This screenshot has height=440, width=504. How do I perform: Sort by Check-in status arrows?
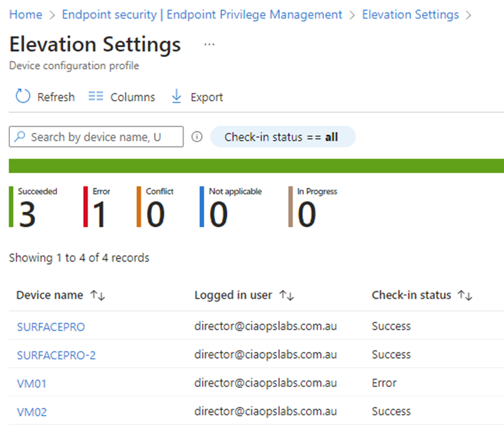tap(465, 296)
